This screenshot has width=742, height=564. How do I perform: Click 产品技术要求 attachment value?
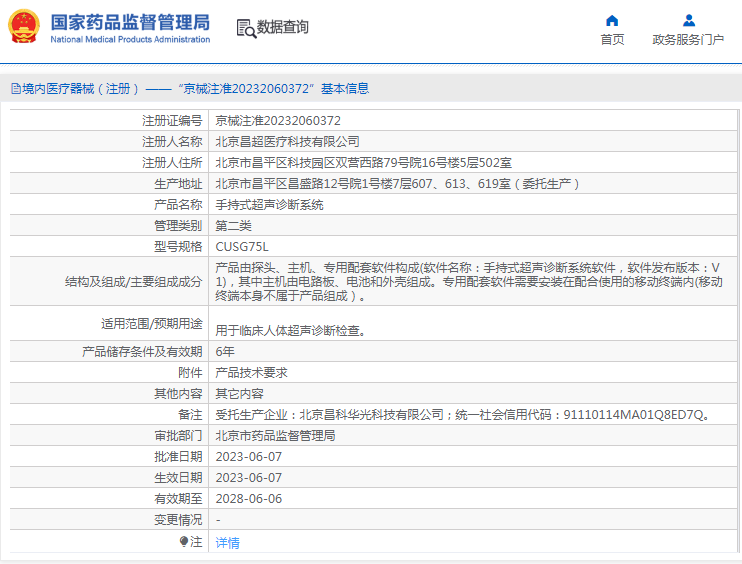[251, 372]
